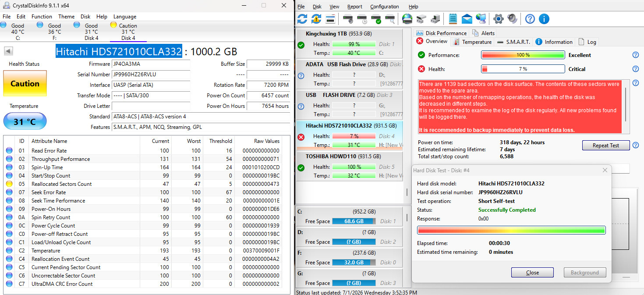The image size is (644, 295).
Task: Click the Refresh icon in Hard Disk Sentinel toolbar
Action: (x=302, y=19)
